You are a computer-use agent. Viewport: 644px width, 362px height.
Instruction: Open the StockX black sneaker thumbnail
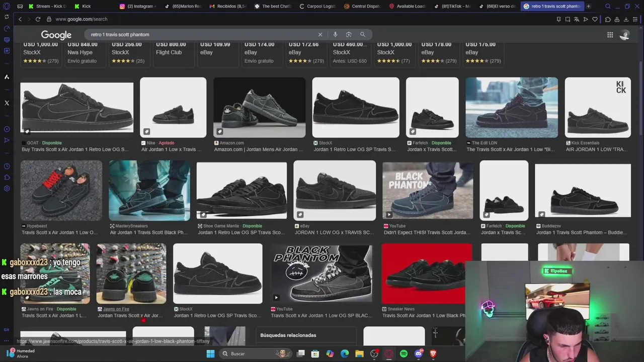coord(356,108)
